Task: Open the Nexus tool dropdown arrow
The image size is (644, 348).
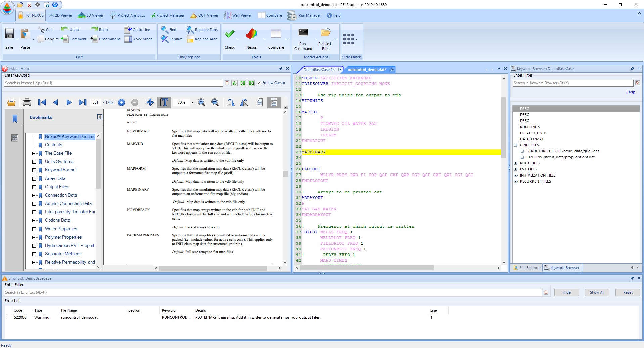Action: tap(265, 39)
